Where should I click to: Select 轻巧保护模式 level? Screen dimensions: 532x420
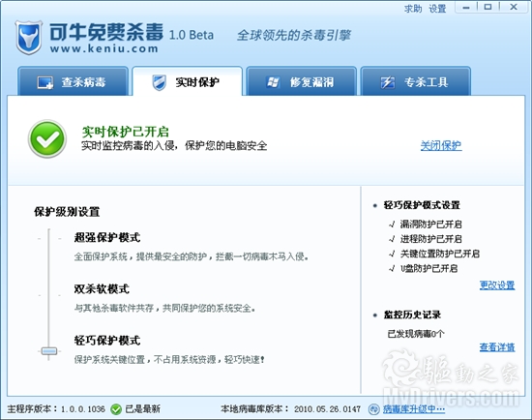coord(107,341)
